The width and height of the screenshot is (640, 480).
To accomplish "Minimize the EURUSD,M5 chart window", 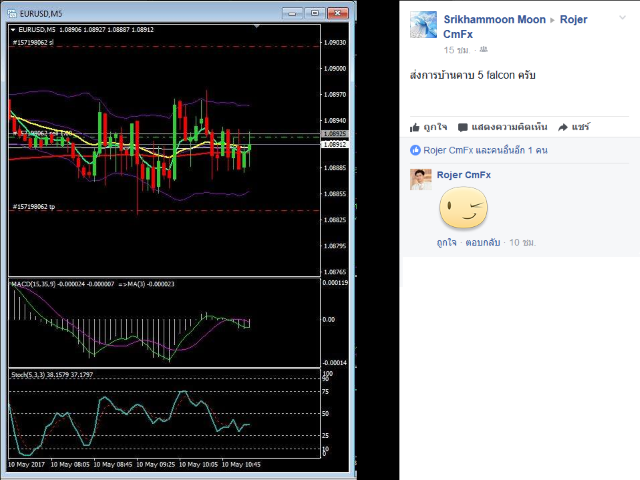I will [x=292, y=13].
